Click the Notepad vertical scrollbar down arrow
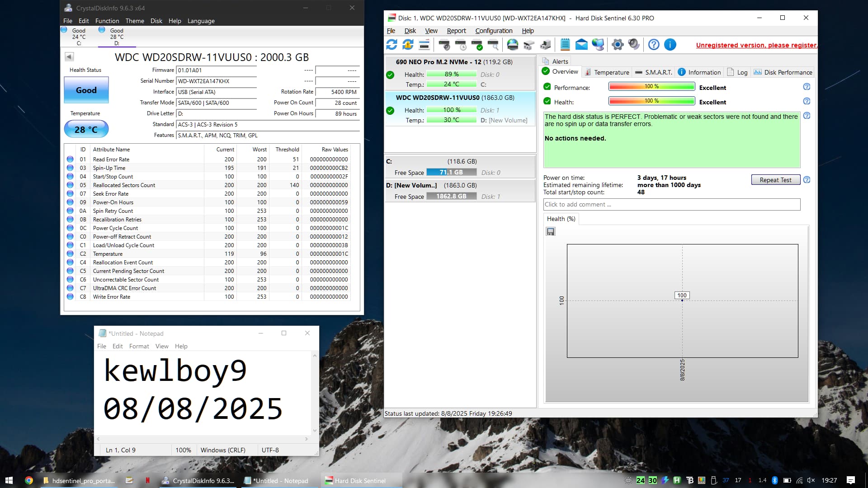868x488 pixels. click(x=315, y=431)
